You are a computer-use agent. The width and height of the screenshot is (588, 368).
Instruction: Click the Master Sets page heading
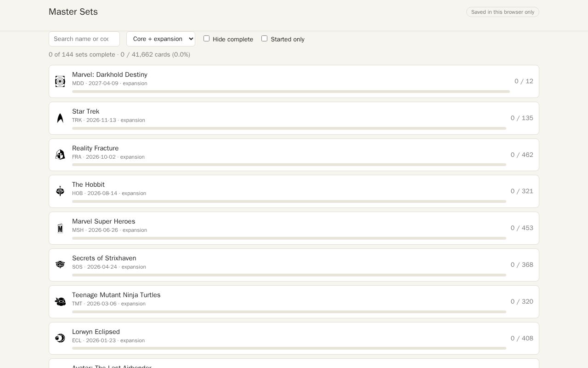point(73,12)
